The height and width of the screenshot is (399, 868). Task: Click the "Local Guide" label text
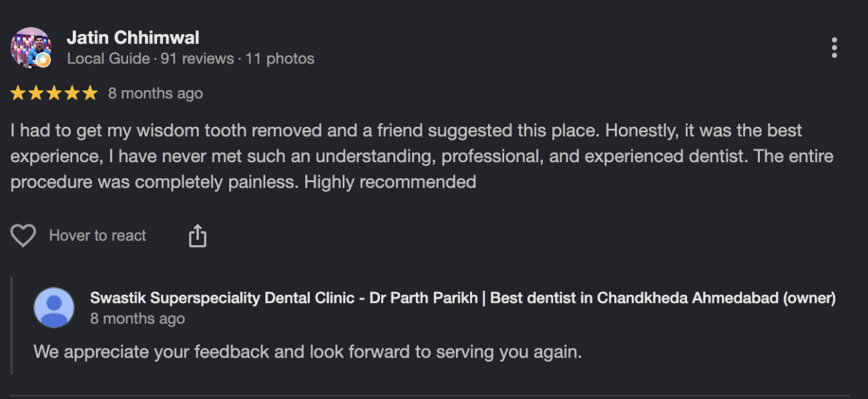tap(108, 59)
